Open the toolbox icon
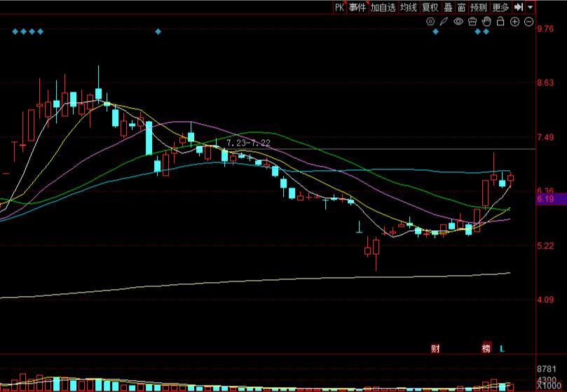The image size is (567, 392). [x=472, y=22]
